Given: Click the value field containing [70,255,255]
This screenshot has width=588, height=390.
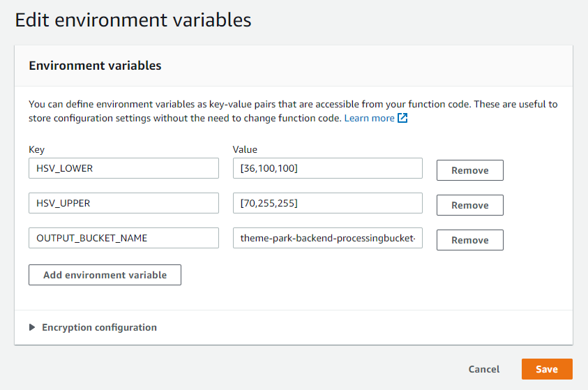Looking at the screenshot, I should tap(328, 203).
